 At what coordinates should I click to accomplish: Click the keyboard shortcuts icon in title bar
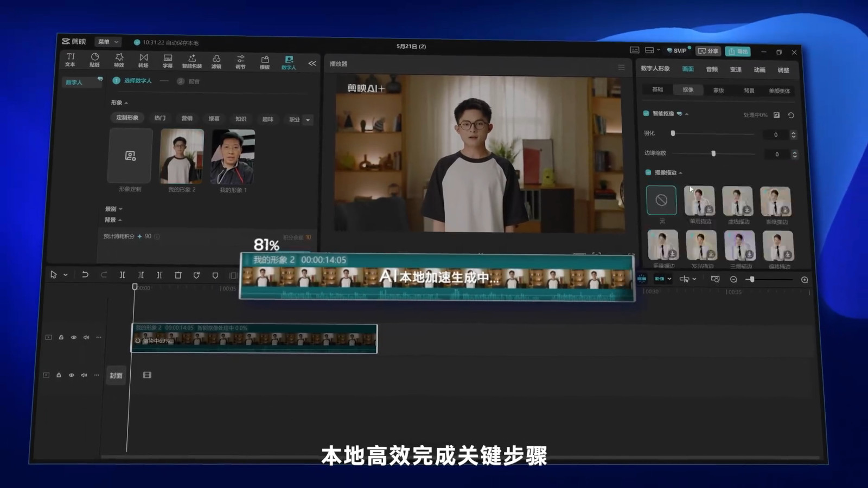click(x=634, y=50)
